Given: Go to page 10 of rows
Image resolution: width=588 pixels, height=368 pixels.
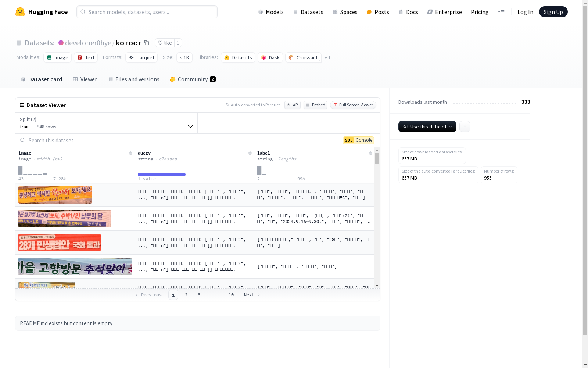Looking at the screenshot, I should click(x=231, y=295).
